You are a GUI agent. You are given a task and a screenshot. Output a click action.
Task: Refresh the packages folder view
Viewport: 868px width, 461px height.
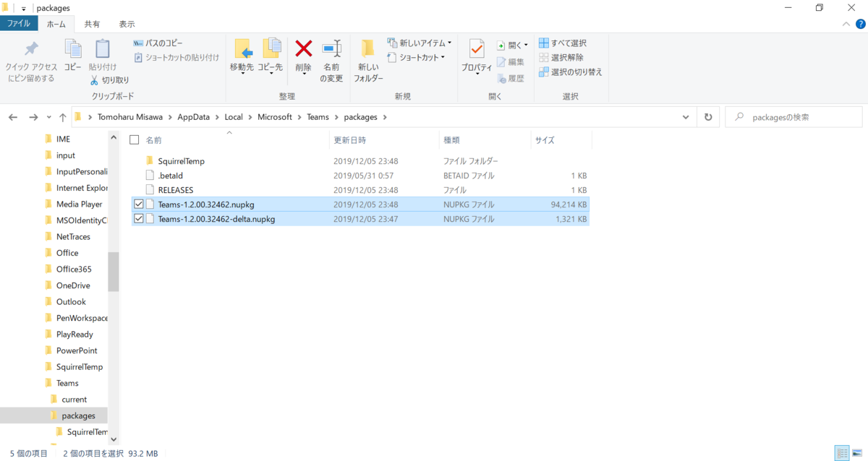point(708,117)
